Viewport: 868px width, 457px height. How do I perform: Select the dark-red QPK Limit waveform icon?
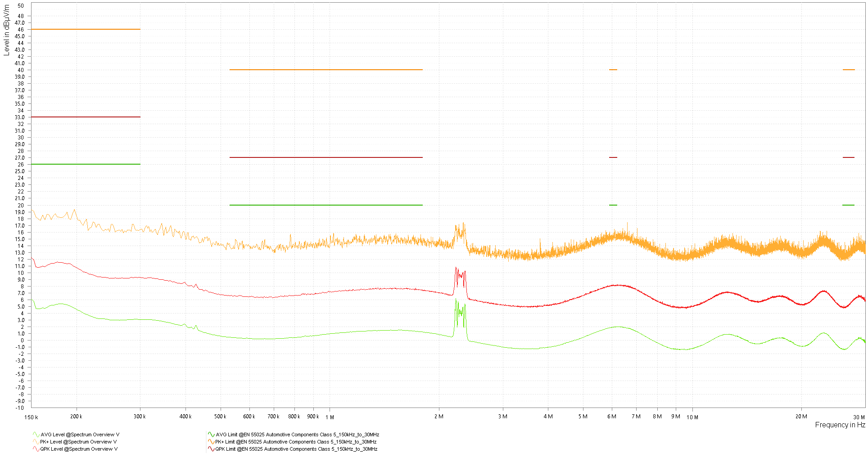click(210, 449)
